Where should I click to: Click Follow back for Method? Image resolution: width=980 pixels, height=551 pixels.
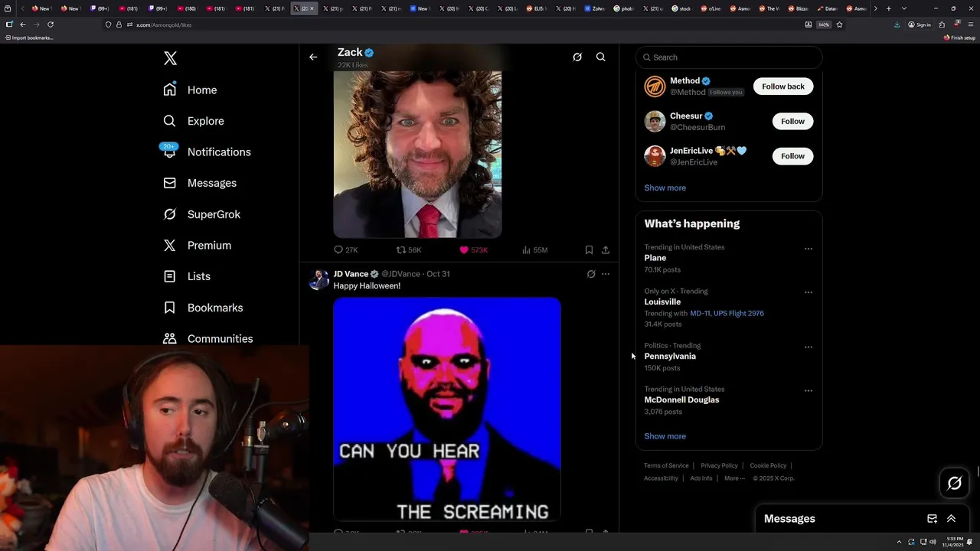pyautogui.click(x=783, y=86)
